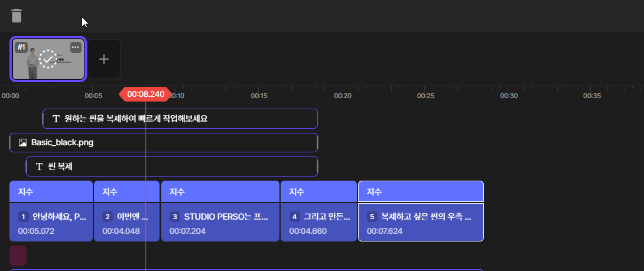Click the trash delete icon
Image resolution: width=644 pixels, height=271 pixels.
pyautogui.click(x=17, y=15)
